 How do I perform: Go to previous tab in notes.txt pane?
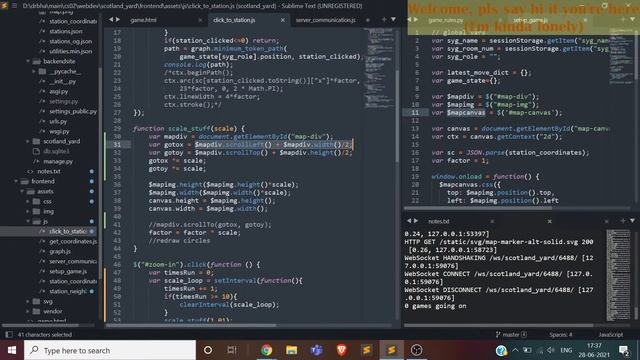point(409,220)
